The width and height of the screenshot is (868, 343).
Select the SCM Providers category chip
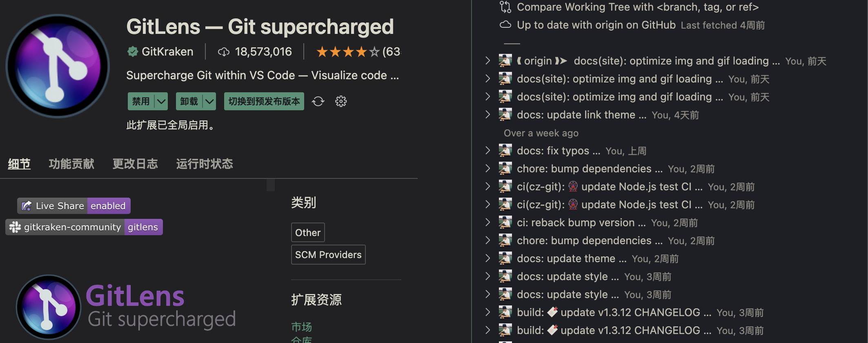pyautogui.click(x=328, y=254)
